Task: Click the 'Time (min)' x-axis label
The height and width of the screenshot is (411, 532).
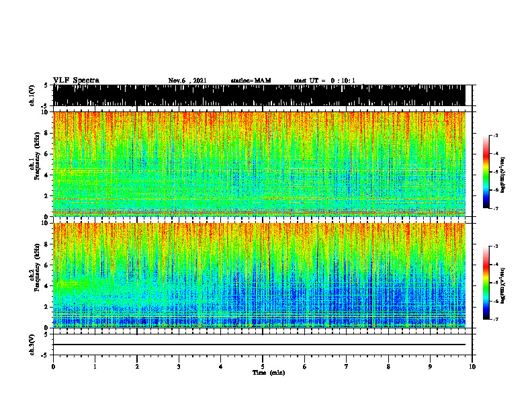Action: point(269,373)
